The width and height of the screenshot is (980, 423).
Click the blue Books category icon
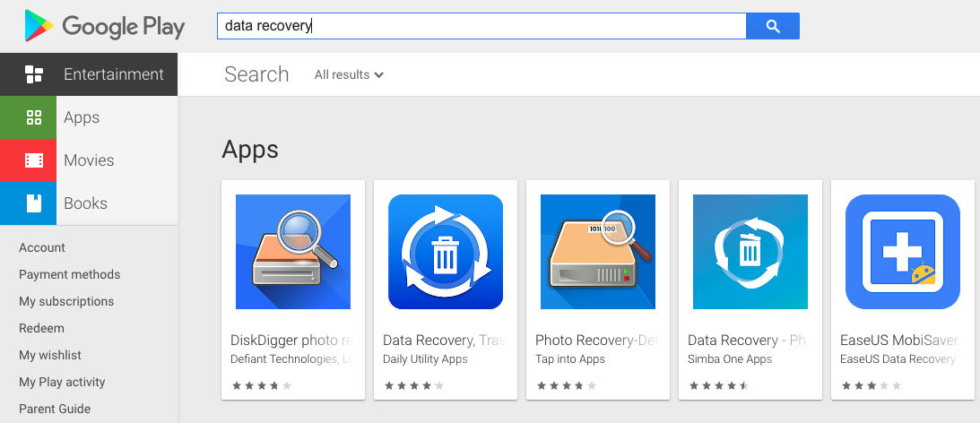click(x=34, y=203)
